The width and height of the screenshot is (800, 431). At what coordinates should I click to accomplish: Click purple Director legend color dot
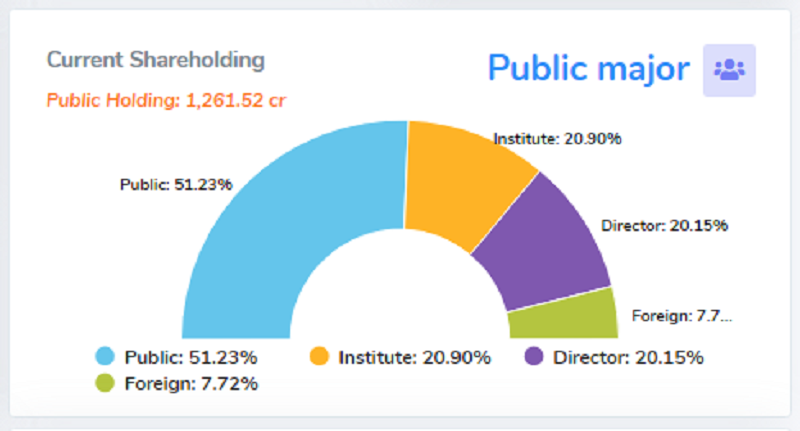tap(534, 356)
